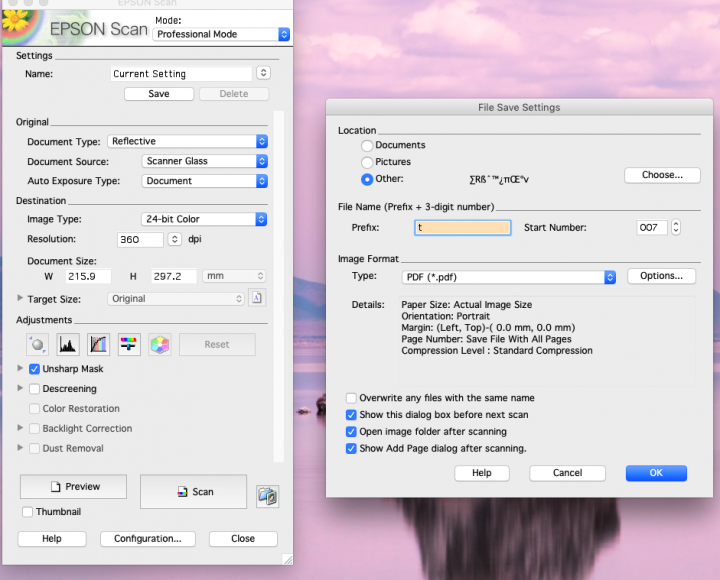Click the File Save Settings folder icon
720x580 pixels.
click(x=268, y=496)
